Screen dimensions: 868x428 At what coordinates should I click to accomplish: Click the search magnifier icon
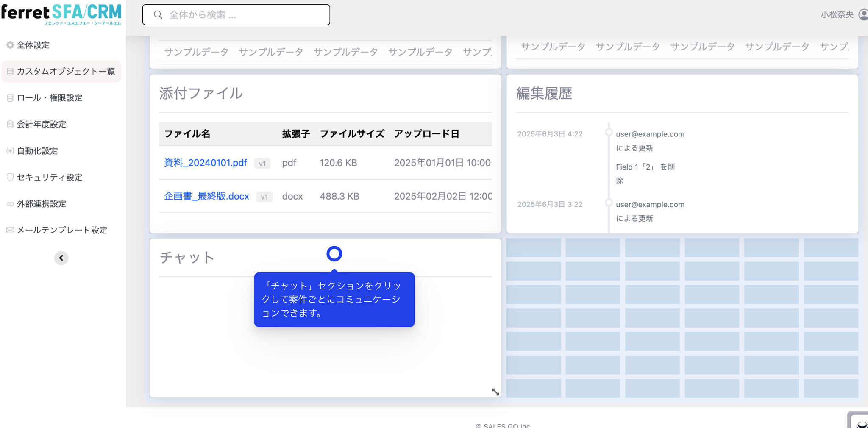point(158,15)
